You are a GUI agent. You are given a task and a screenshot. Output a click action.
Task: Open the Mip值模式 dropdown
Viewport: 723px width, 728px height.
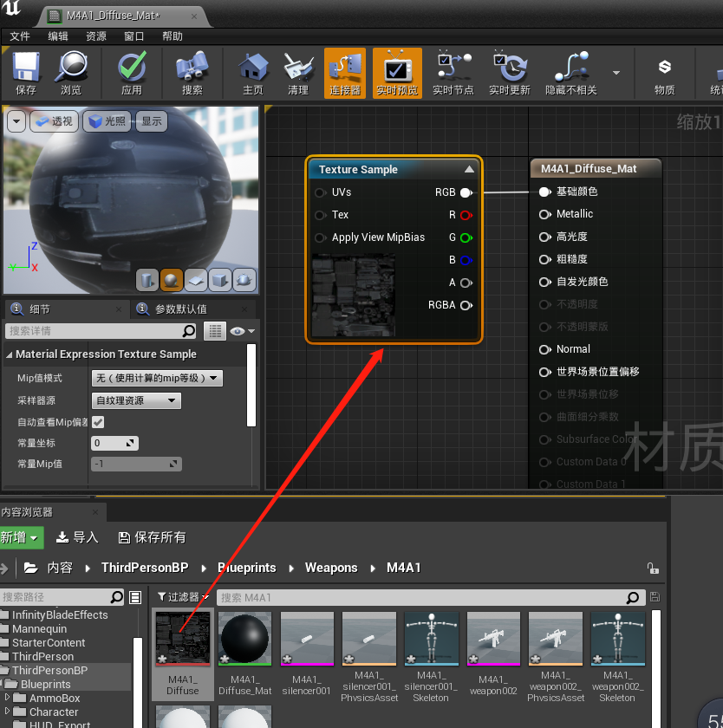click(157, 378)
